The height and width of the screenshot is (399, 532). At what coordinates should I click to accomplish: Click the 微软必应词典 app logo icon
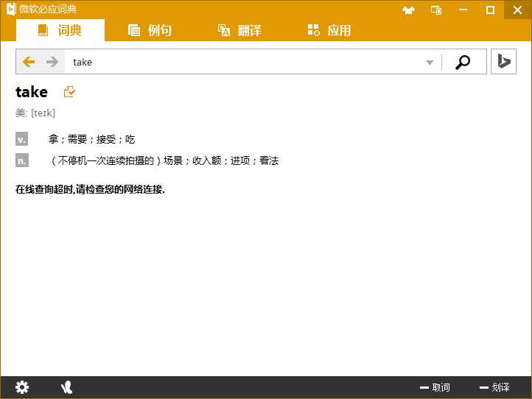(x=11, y=9)
